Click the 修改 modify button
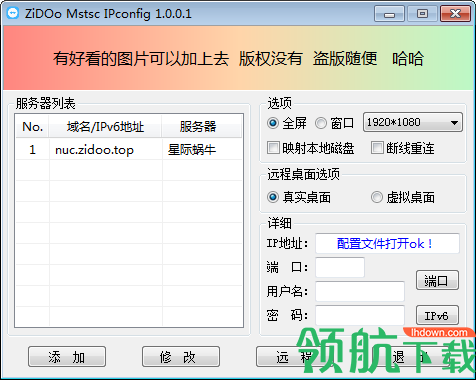This screenshot has width=476, height=380. point(181,357)
